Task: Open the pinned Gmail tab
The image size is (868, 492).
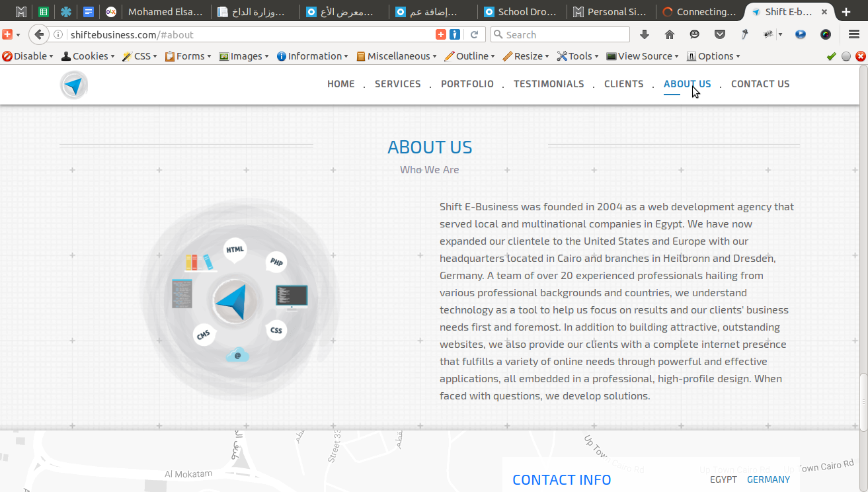Action: [x=21, y=12]
